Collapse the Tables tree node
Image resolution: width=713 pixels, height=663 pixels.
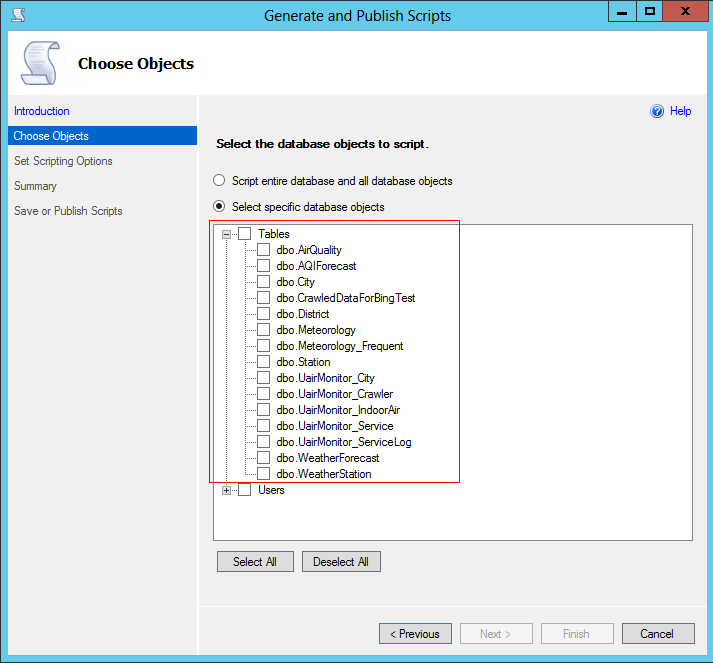227,234
